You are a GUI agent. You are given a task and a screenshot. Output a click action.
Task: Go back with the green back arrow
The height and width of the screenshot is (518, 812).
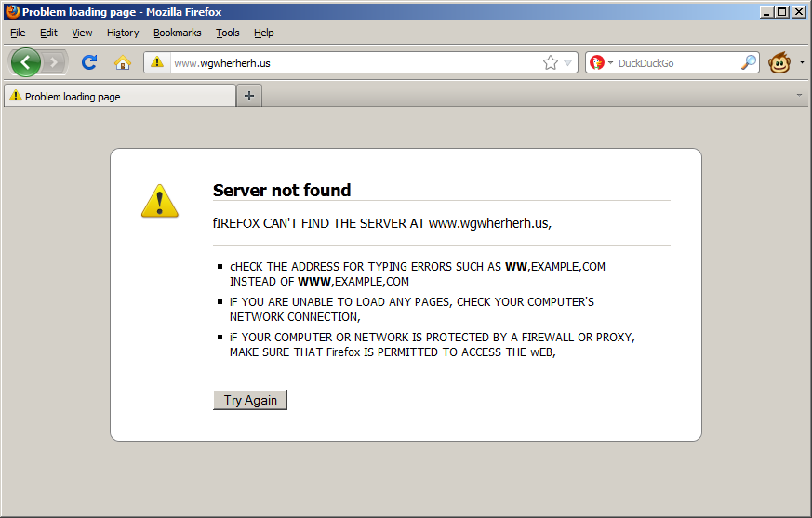pos(25,62)
